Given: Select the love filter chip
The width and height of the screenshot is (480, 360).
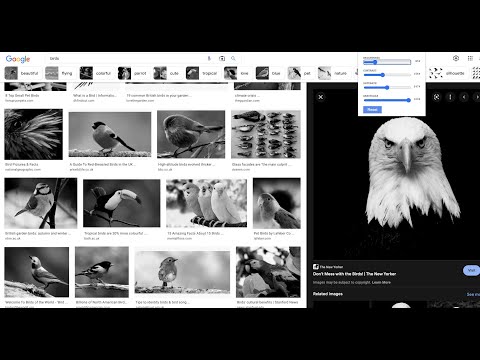Looking at the screenshot, I should 237,73.
